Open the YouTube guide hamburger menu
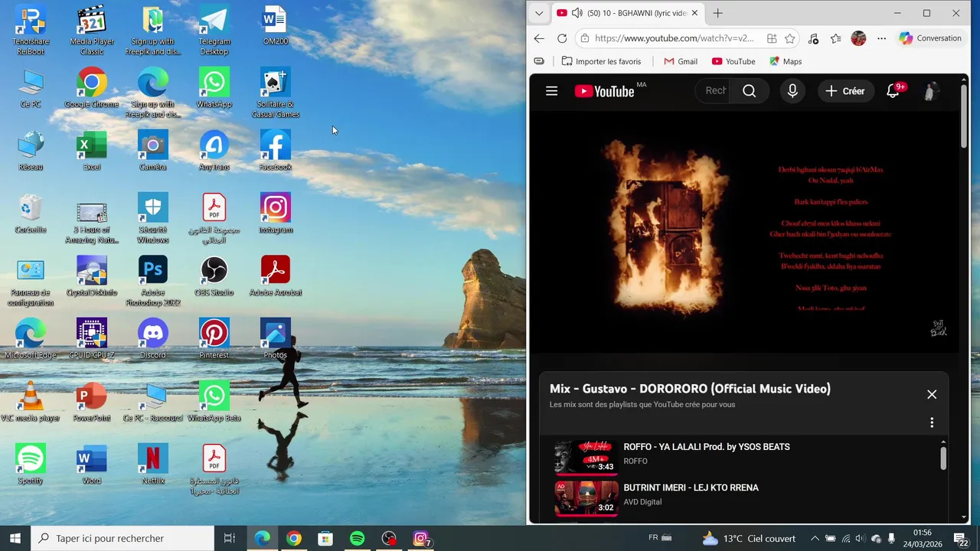 pyautogui.click(x=551, y=91)
